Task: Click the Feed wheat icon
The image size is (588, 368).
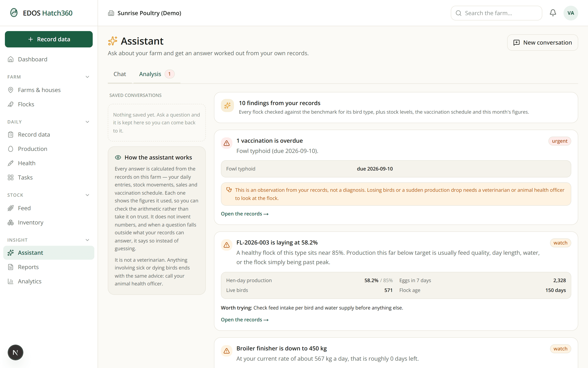Action: (x=11, y=208)
